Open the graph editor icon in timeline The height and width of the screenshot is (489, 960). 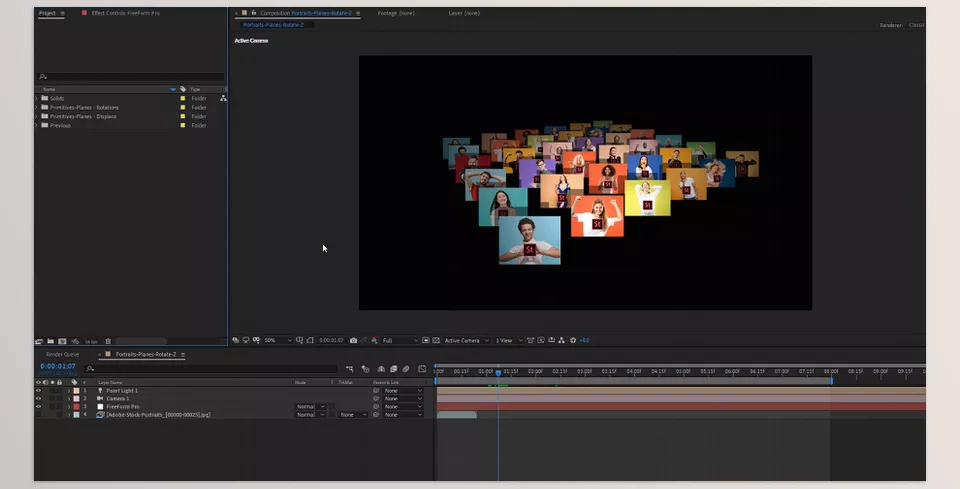(x=422, y=369)
